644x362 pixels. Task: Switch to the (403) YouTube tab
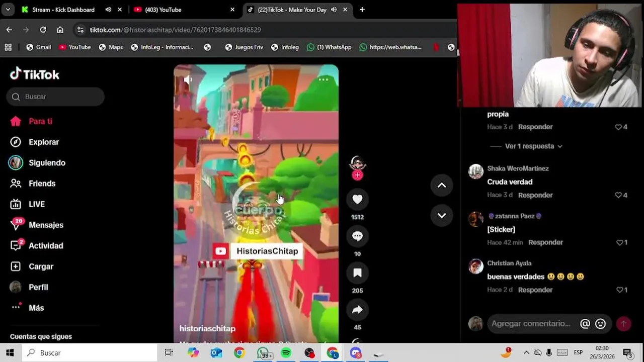pyautogui.click(x=163, y=10)
